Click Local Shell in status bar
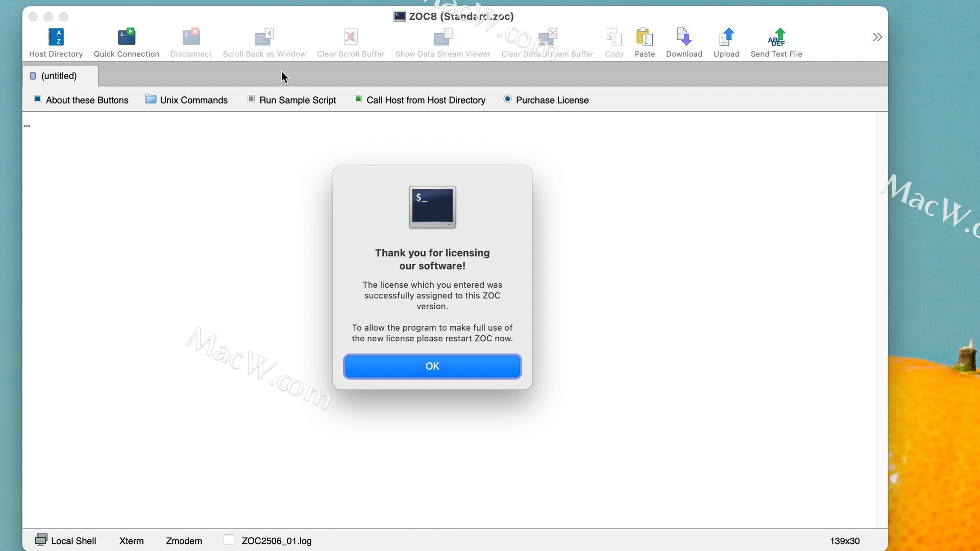 pos(73,541)
